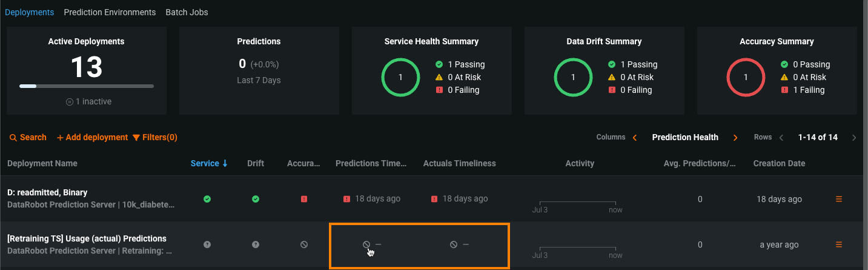The height and width of the screenshot is (270, 868).
Task: Click the Accuracy Summary red ring chart
Action: coord(746,78)
